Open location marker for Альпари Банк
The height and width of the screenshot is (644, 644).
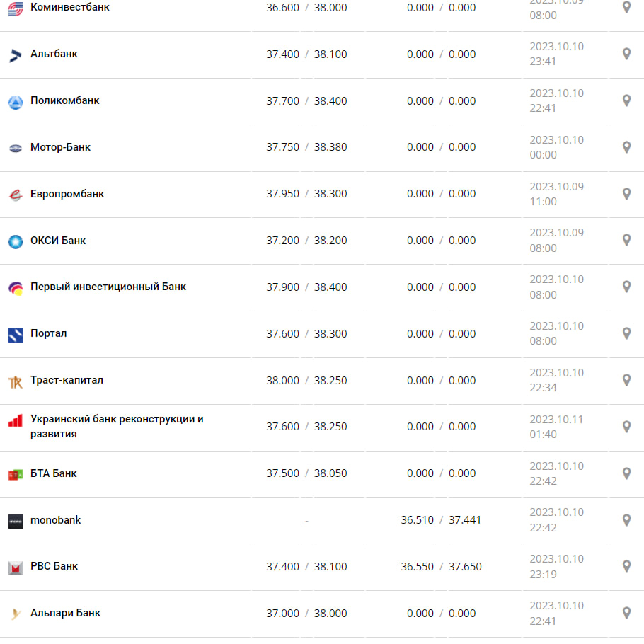coord(626,613)
